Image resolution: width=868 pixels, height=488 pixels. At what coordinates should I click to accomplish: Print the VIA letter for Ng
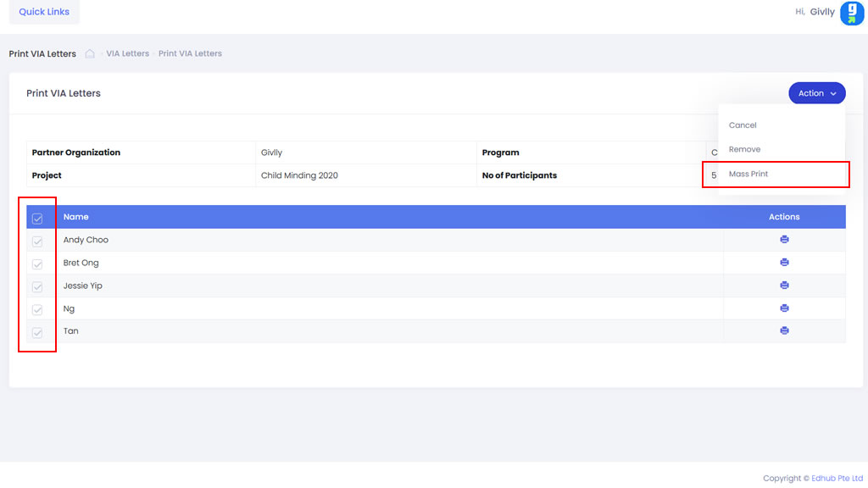tap(784, 308)
